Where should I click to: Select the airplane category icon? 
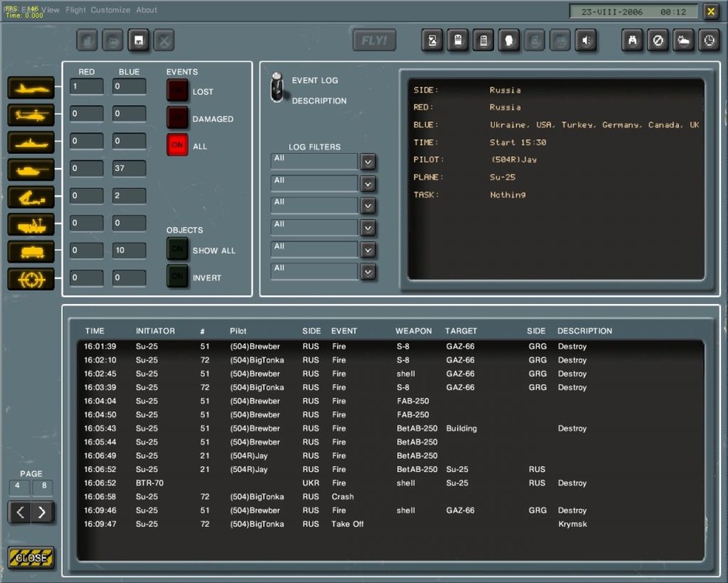point(31,88)
